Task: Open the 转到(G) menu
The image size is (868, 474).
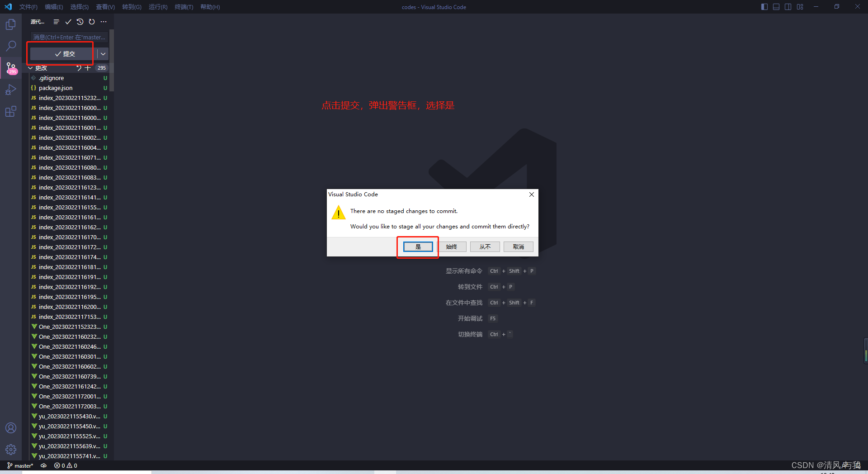Action: (132, 7)
